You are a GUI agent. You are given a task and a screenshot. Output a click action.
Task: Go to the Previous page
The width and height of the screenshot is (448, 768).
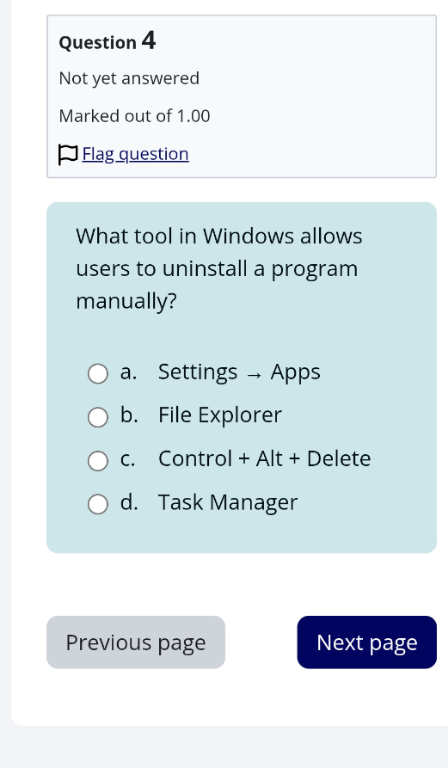click(x=136, y=642)
